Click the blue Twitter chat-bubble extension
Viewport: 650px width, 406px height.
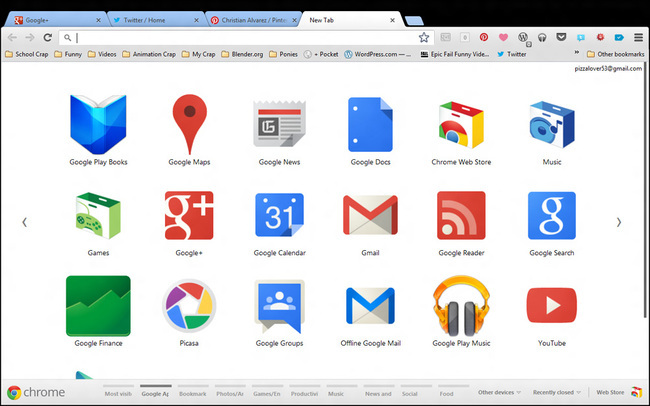[581, 38]
